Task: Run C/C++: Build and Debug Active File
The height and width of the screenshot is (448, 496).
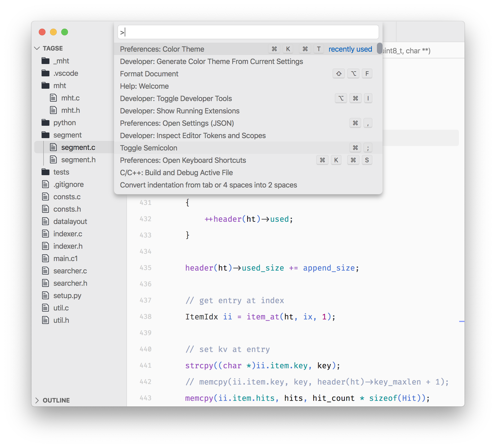Action: 176,172
